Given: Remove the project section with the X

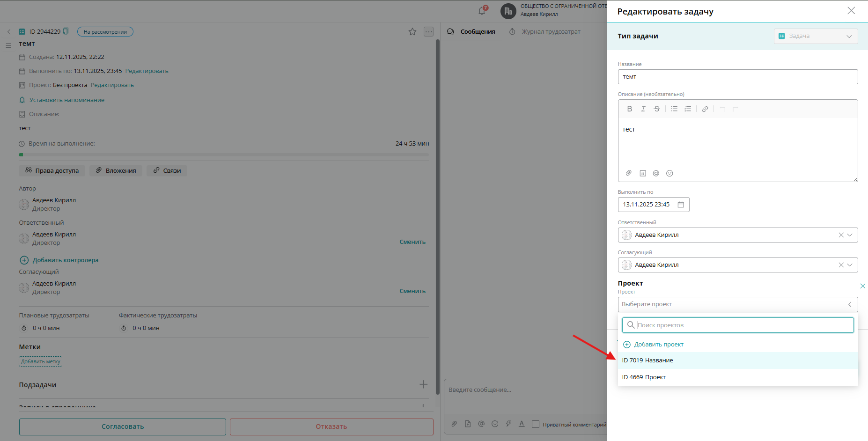Looking at the screenshot, I should (862, 286).
